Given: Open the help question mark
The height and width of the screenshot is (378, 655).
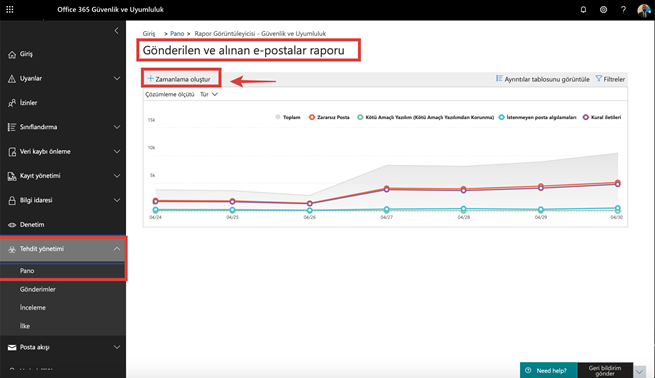Looking at the screenshot, I should click(x=623, y=9).
